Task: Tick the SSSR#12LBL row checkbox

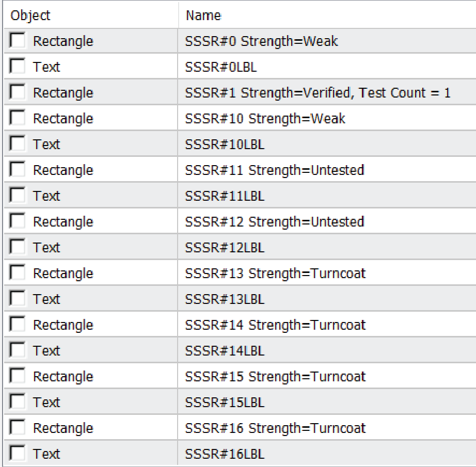Action: (18, 247)
